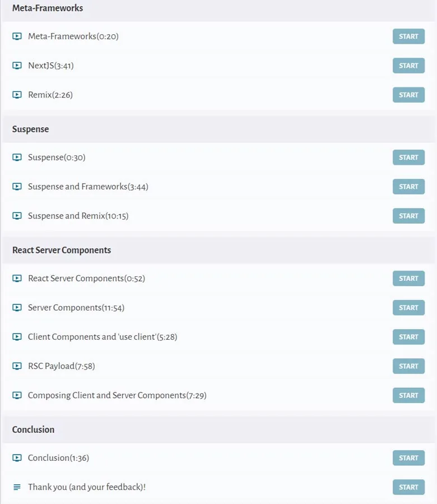Open the React Server Components(0:52) lesson title
437x504 pixels.
(86, 279)
